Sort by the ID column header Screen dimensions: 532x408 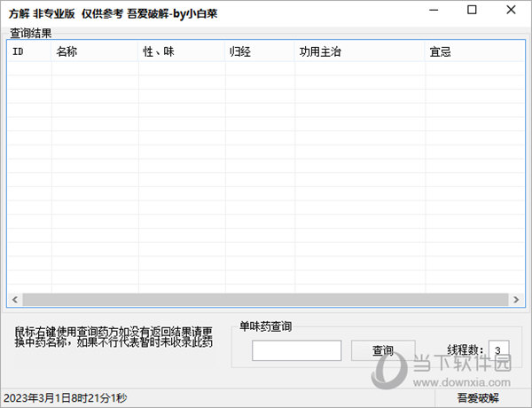[x=29, y=51]
